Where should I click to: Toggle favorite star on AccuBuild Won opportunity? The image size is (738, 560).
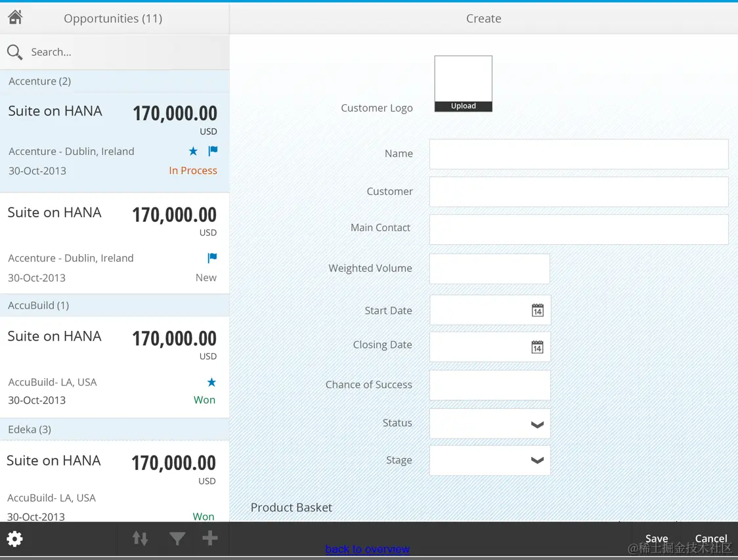tap(212, 382)
